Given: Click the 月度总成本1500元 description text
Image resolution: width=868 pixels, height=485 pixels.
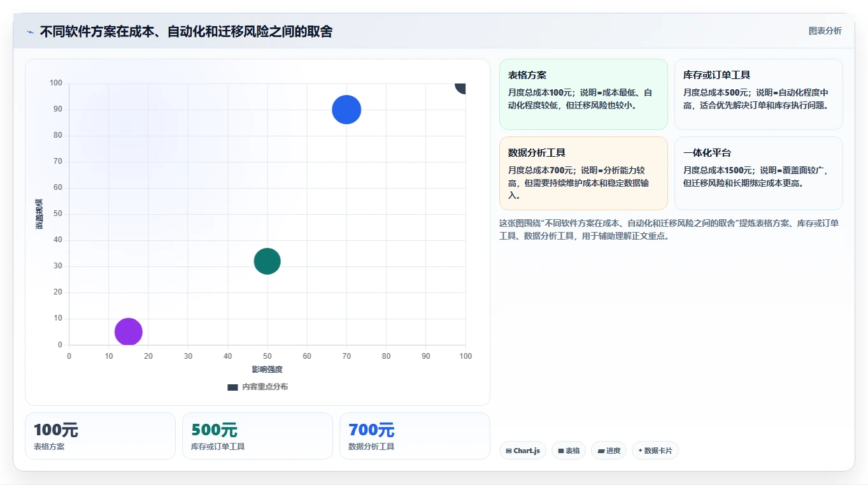Looking at the screenshot, I should point(755,177).
